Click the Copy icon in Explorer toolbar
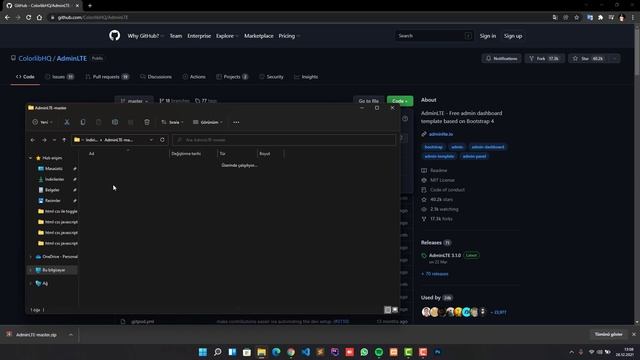Screen dimensions: 640x360 click(83, 122)
